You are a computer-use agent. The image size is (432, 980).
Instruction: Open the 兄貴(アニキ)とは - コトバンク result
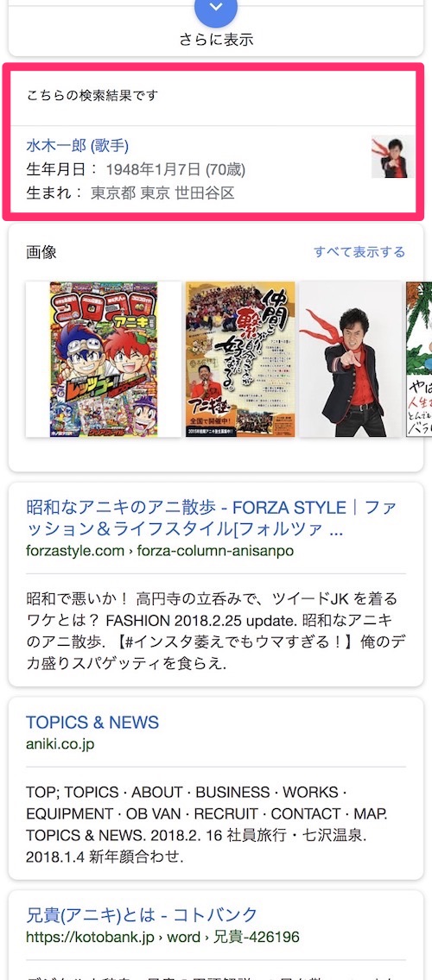click(x=142, y=915)
